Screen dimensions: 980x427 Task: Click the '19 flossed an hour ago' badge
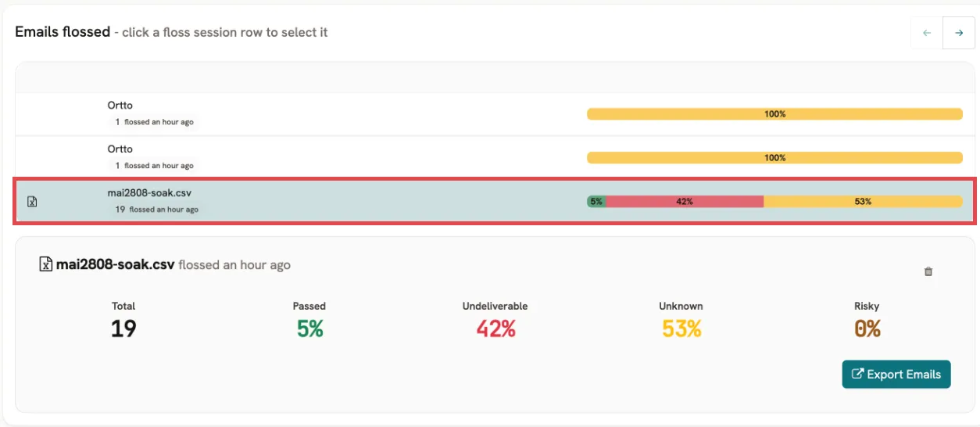156,210
